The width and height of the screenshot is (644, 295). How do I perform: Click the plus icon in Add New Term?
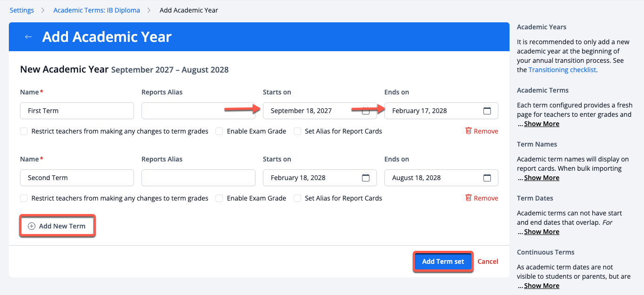32,226
